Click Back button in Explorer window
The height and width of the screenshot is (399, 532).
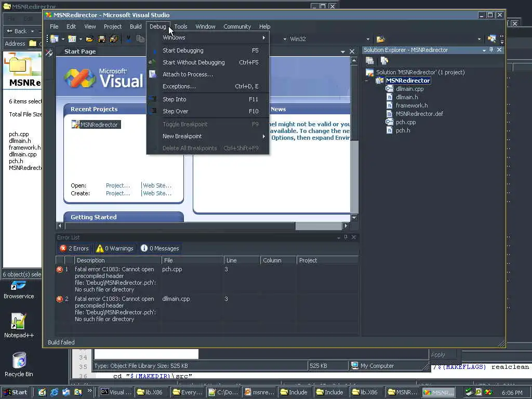[x=17, y=31]
